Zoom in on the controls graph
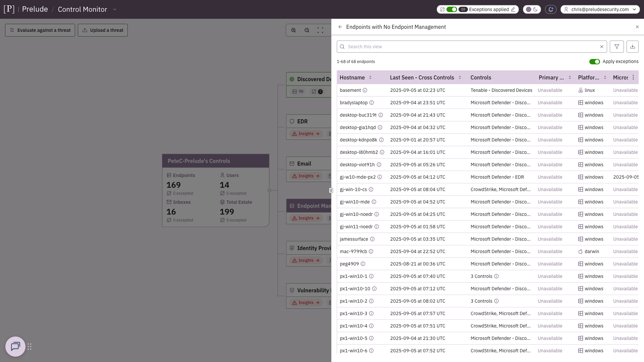 click(x=293, y=30)
